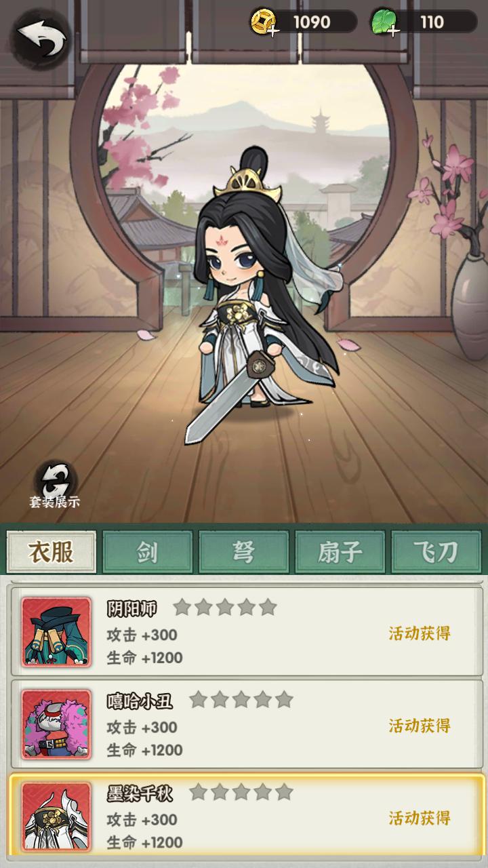Select the 嘻哈小丑 costume icon

tap(56, 724)
